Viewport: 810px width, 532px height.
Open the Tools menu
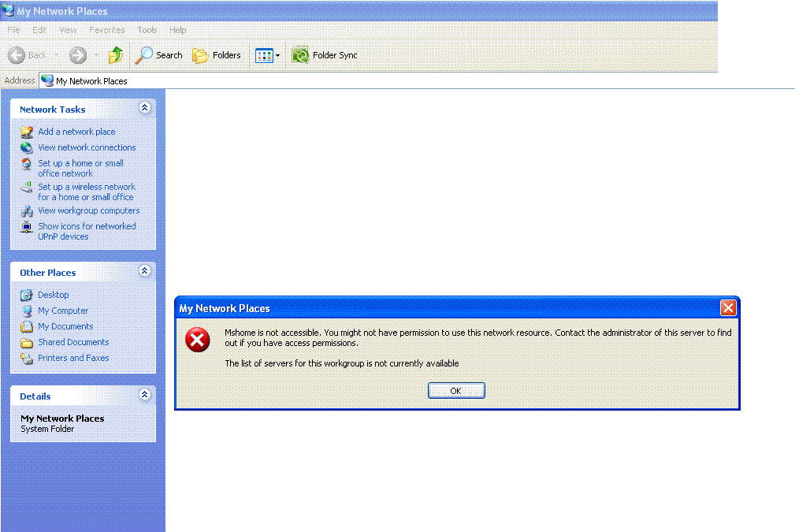point(147,30)
